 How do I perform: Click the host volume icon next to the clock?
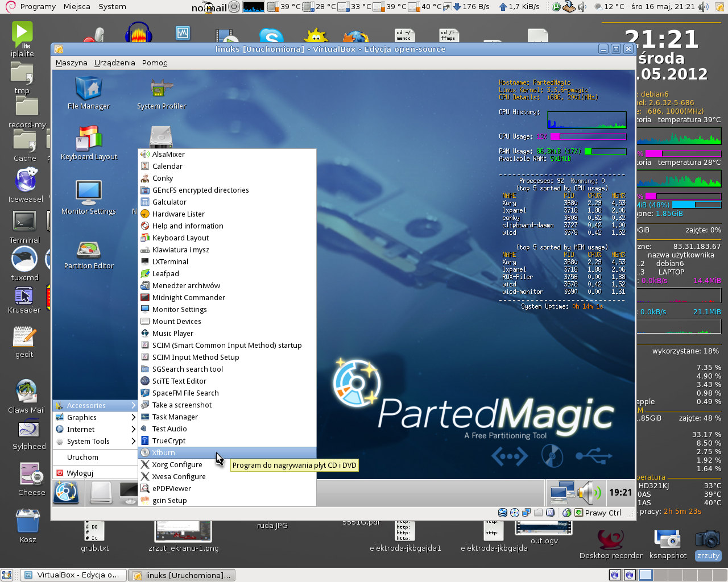pos(704,7)
